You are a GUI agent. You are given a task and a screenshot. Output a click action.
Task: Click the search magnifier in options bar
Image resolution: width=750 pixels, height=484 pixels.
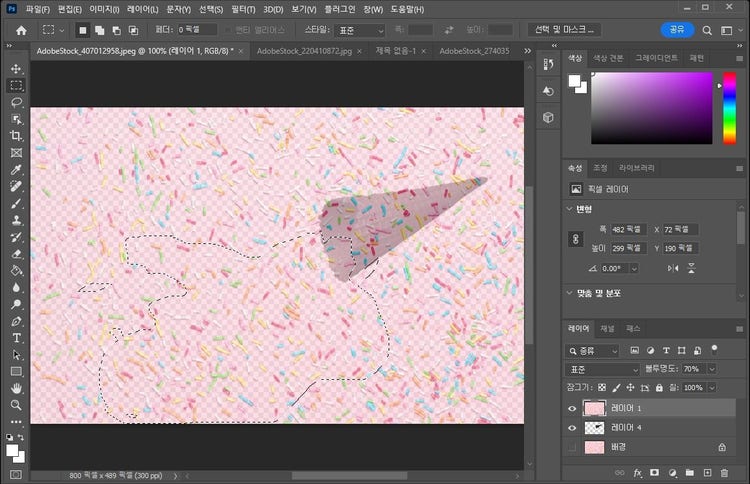click(707, 30)
